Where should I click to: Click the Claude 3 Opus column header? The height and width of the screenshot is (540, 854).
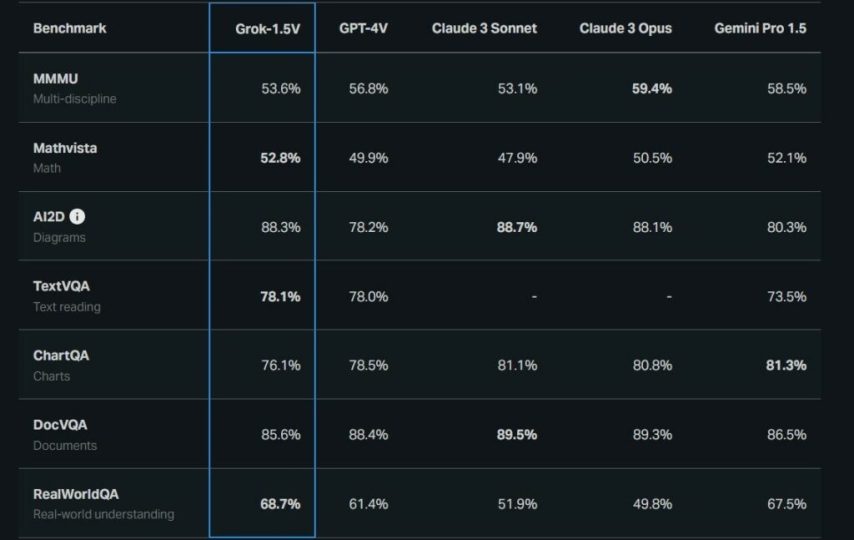(625, 28)
